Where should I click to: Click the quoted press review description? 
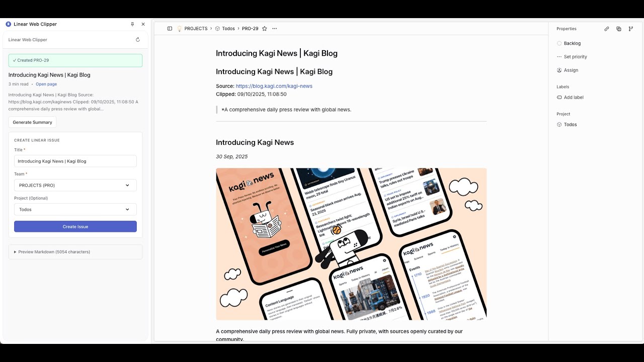(286, 110)
